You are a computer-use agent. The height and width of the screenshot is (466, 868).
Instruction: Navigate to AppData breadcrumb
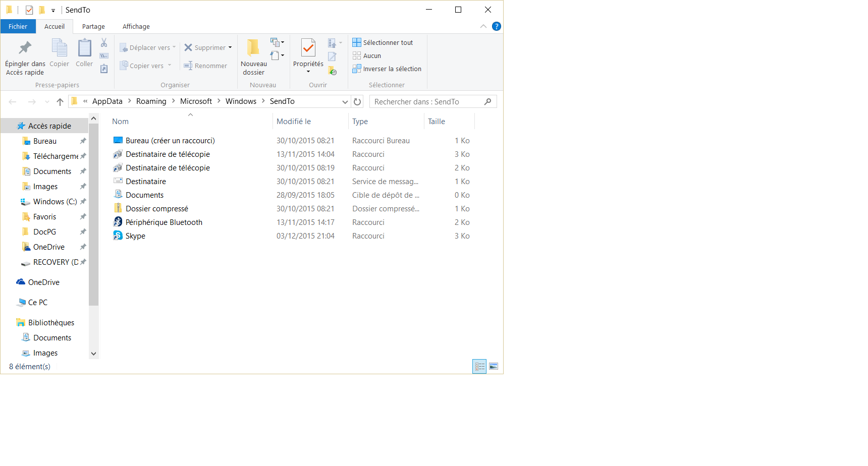point(107,101)
